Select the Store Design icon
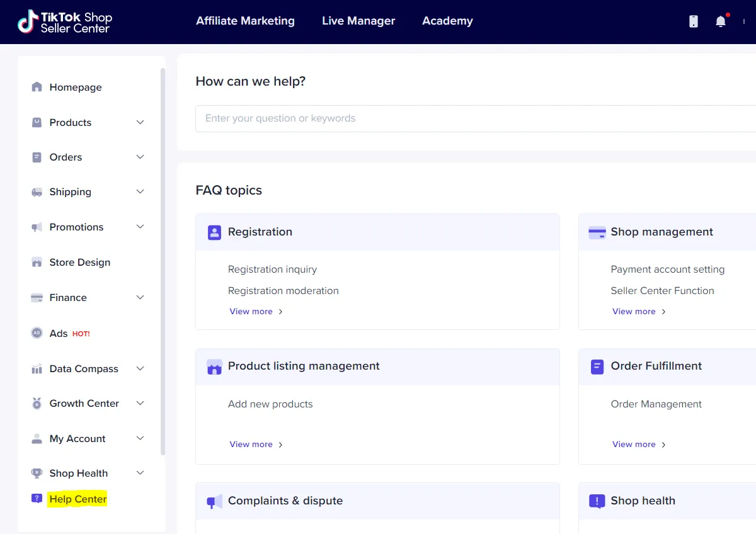Image resolution: width=756 pixels, height=534 pixels. [37, 262]
